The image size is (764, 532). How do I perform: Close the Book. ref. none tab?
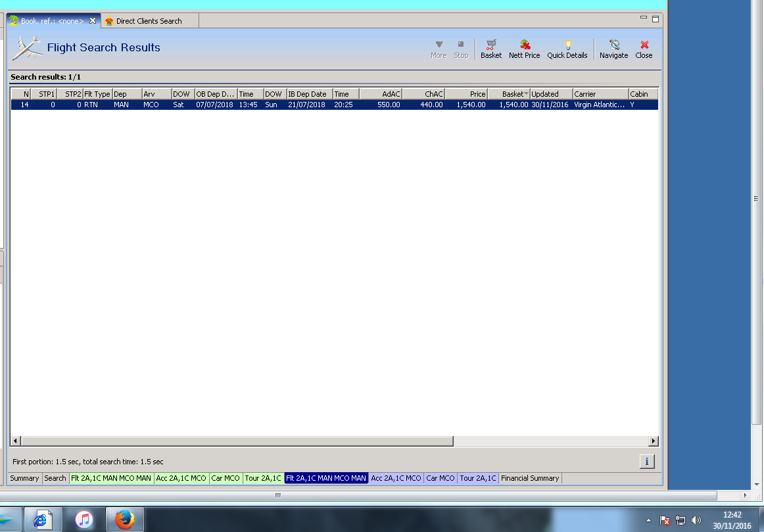pyautogui.click(x=93, y=20)
